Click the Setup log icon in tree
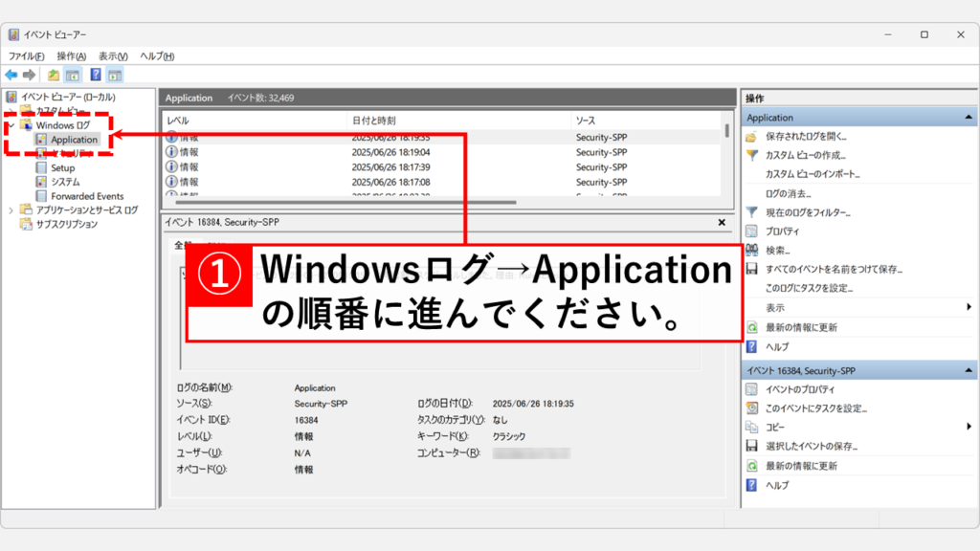980x551 pixels. pyautogui.click(x=41, y=167)
